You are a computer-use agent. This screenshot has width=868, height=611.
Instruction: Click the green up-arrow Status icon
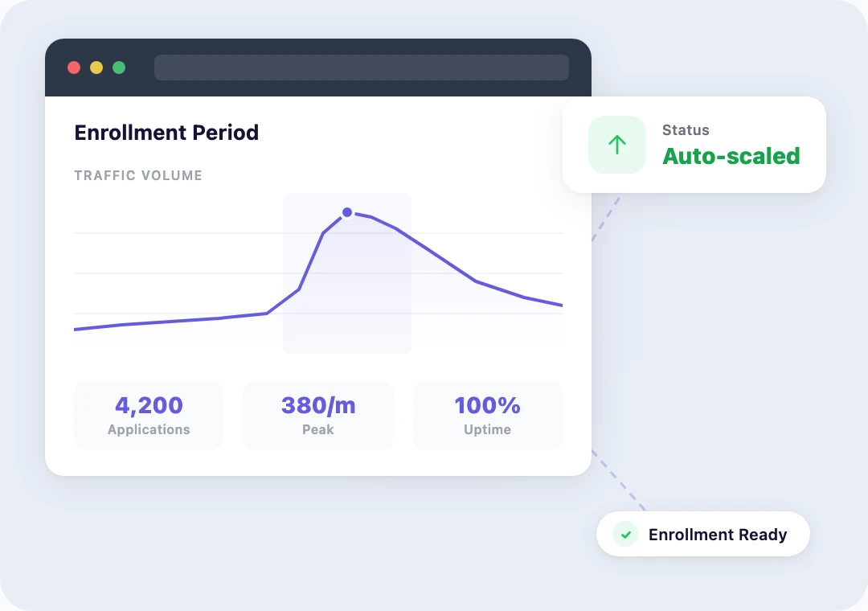[616, 145]
